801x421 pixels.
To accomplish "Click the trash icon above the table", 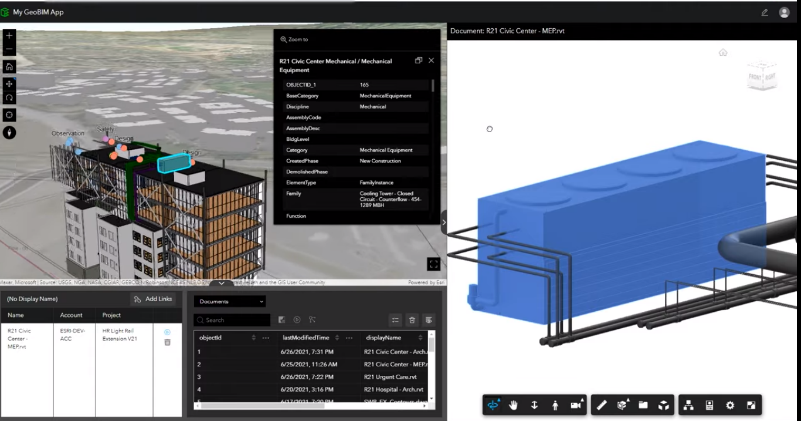I will [412, 320].
